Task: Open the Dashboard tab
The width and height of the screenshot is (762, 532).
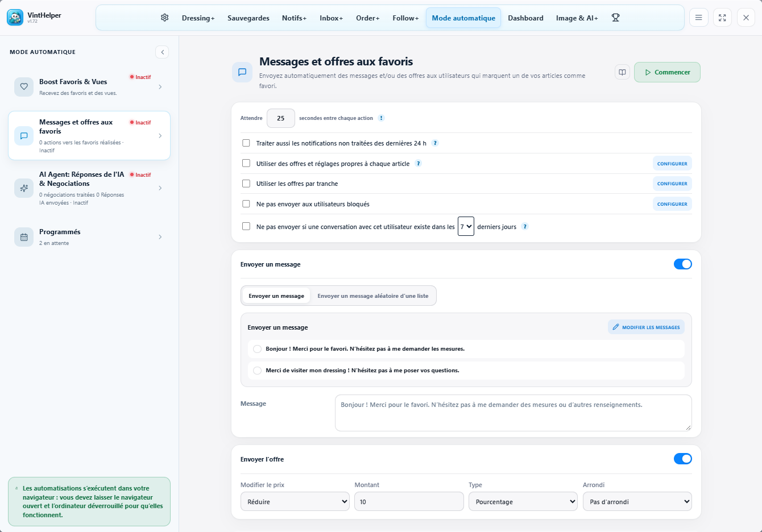Action: 525,18
